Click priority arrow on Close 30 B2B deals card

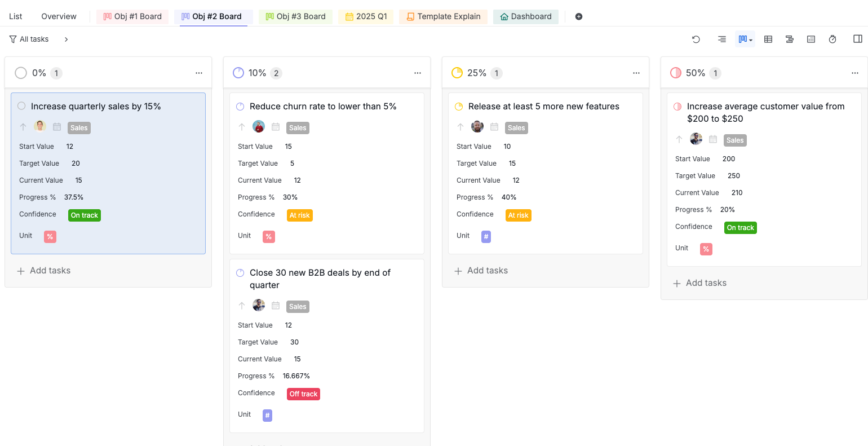pyautogui.click(x=242, y=306)
